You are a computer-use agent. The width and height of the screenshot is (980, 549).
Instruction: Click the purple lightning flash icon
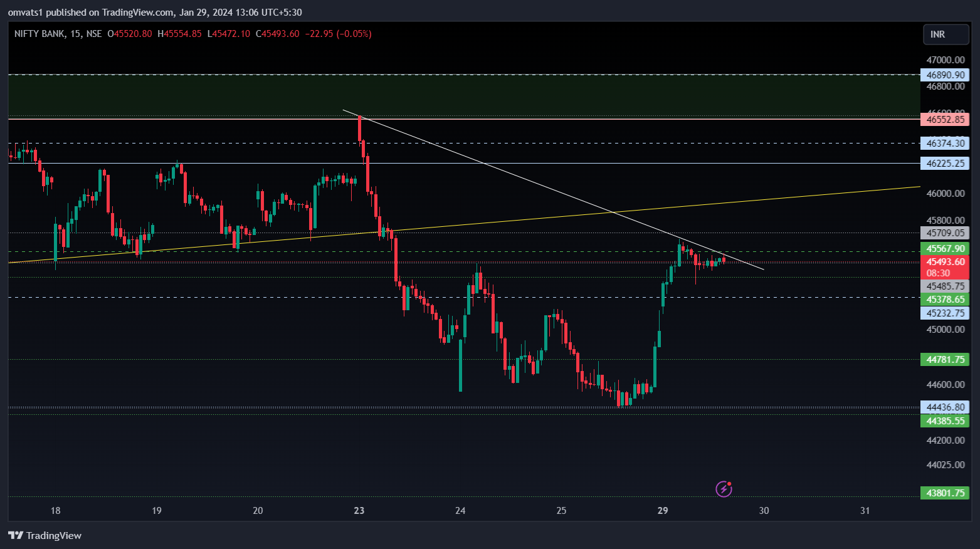(x=724, y=489)
